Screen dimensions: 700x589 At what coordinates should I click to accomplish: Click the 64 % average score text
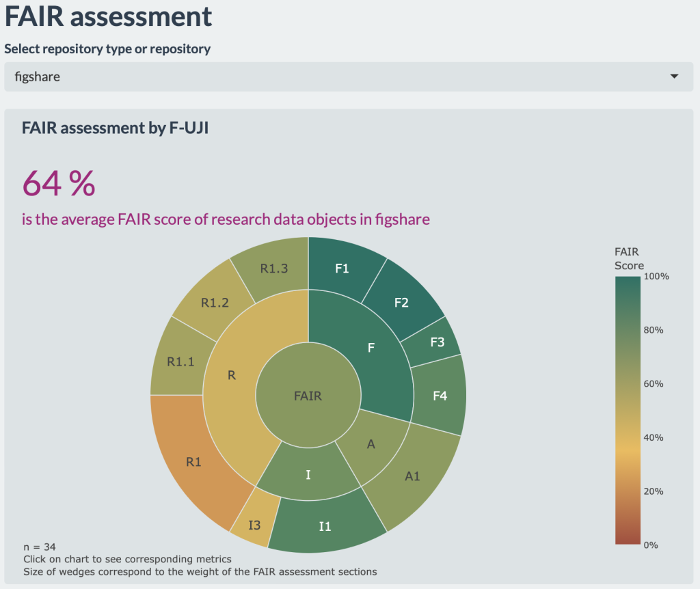[x=59, y=183]
